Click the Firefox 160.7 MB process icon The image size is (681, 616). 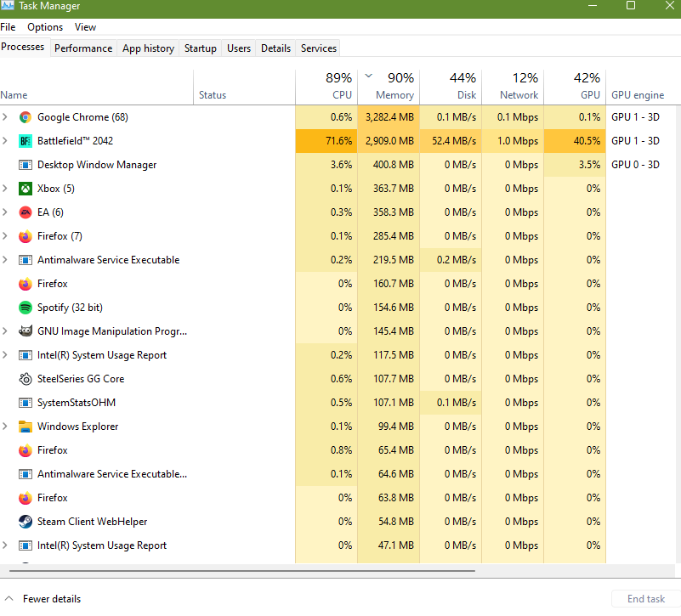click(26, 284)
